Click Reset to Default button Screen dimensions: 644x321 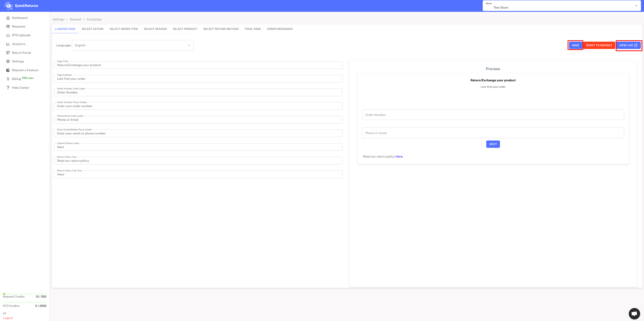tap(599, 45)
